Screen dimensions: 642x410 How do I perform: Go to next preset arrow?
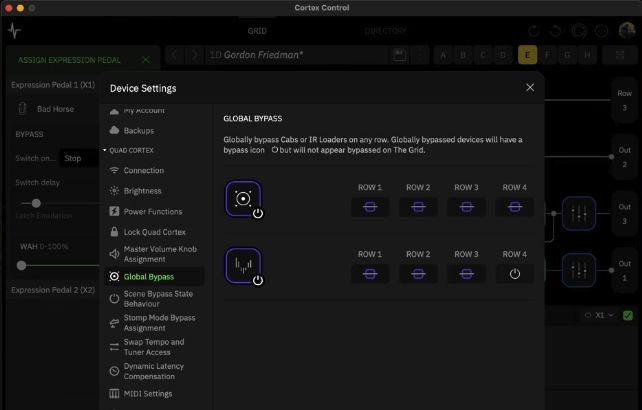[194, 55]
